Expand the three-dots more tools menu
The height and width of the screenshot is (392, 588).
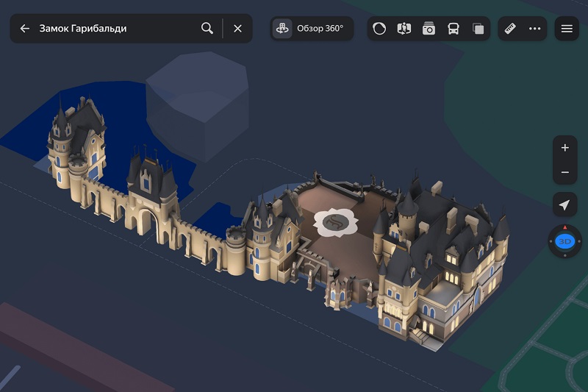(534, 29)
